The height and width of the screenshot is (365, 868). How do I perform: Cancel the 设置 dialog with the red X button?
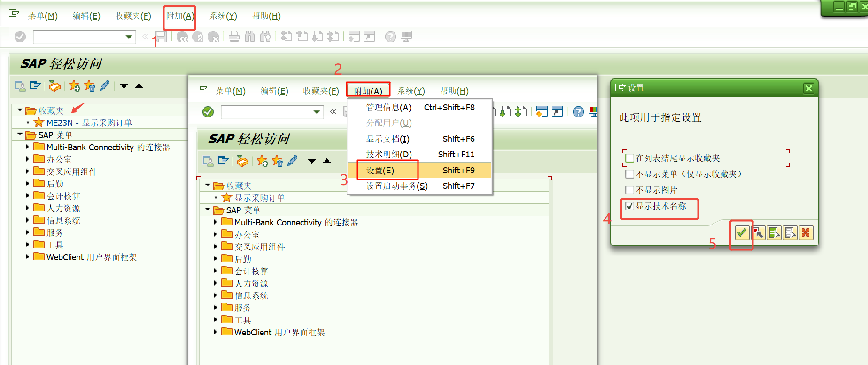(x=806, y=233)
